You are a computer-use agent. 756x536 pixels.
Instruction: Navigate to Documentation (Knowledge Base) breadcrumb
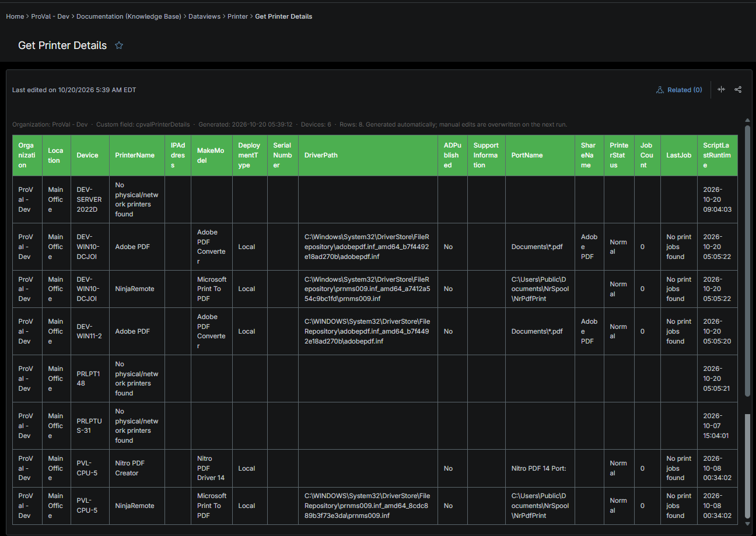(x=129, y=16)
